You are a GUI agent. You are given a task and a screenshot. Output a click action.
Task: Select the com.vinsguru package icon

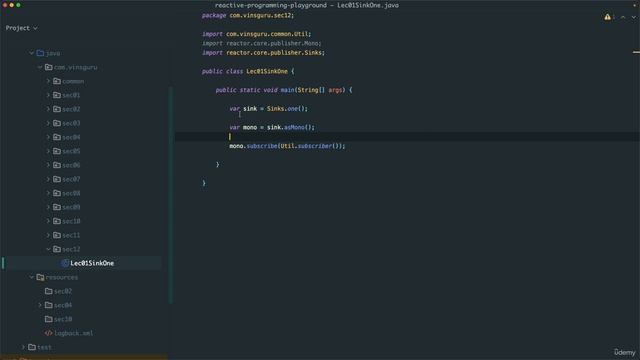pos(49,67)
